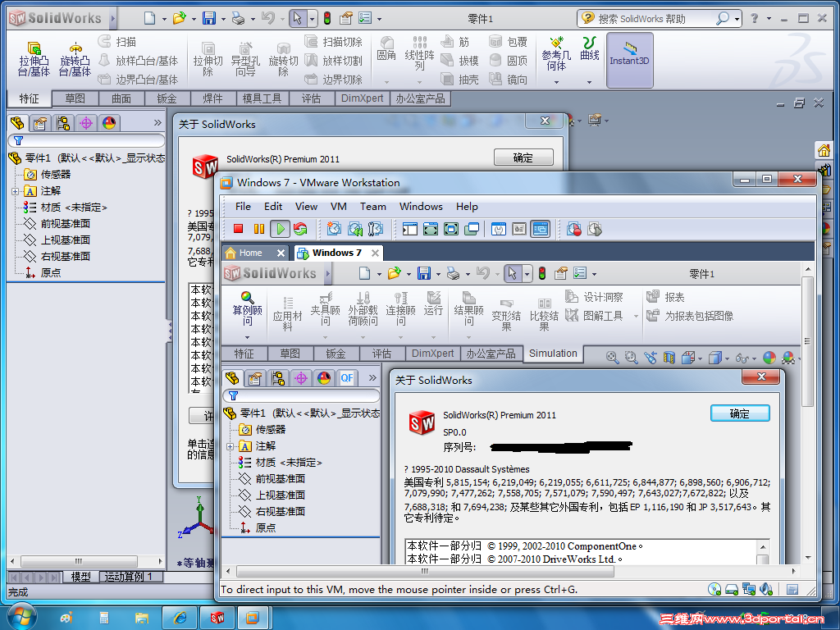Click the VMware power off red square button
The image size is (840, 630).
click(x=239, y=229)
